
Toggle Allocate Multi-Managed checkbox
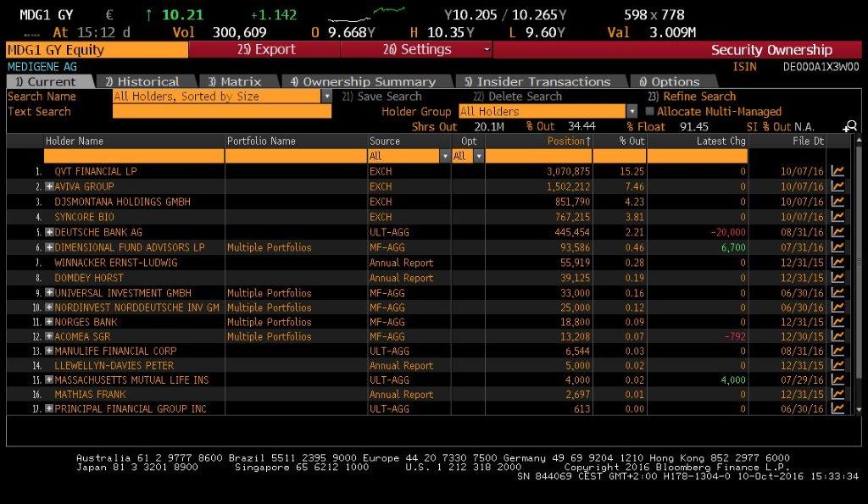click(650, 111)
